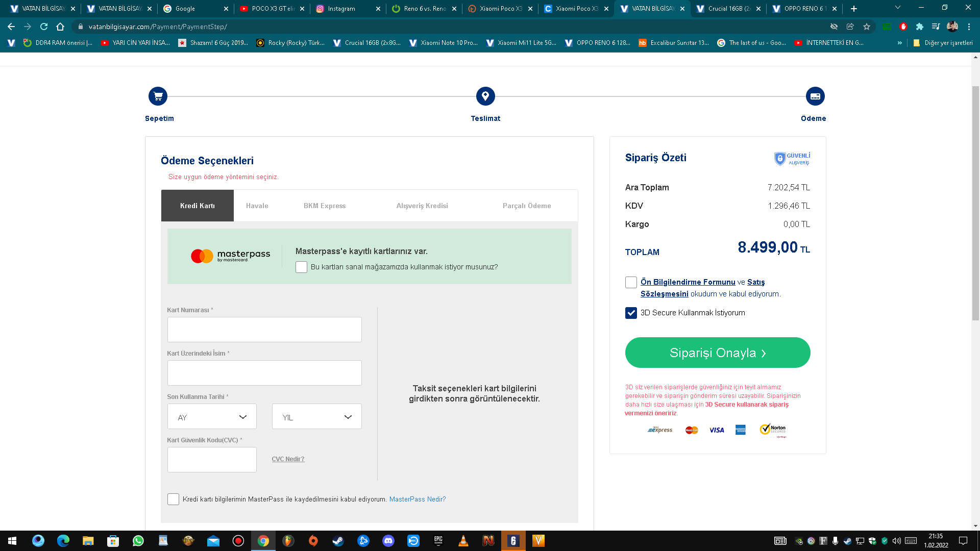Open the AY month dropdown

point(212,417)
